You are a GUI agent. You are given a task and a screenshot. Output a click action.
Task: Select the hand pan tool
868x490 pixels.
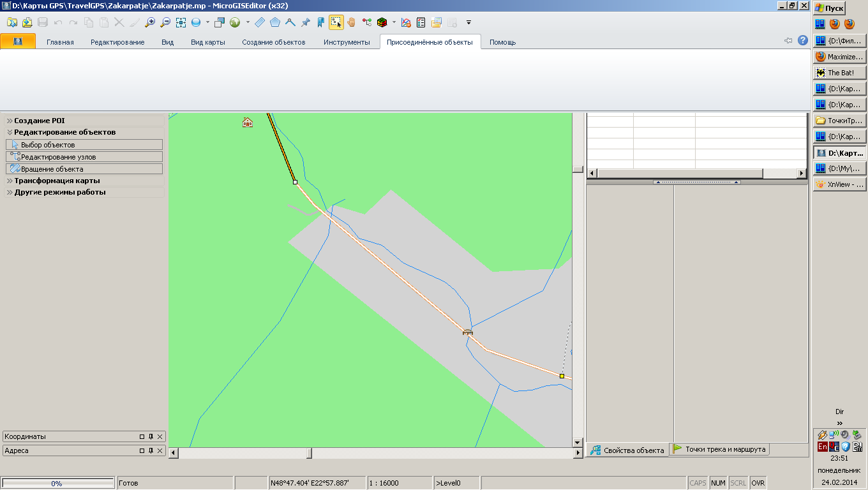[351, 22]
